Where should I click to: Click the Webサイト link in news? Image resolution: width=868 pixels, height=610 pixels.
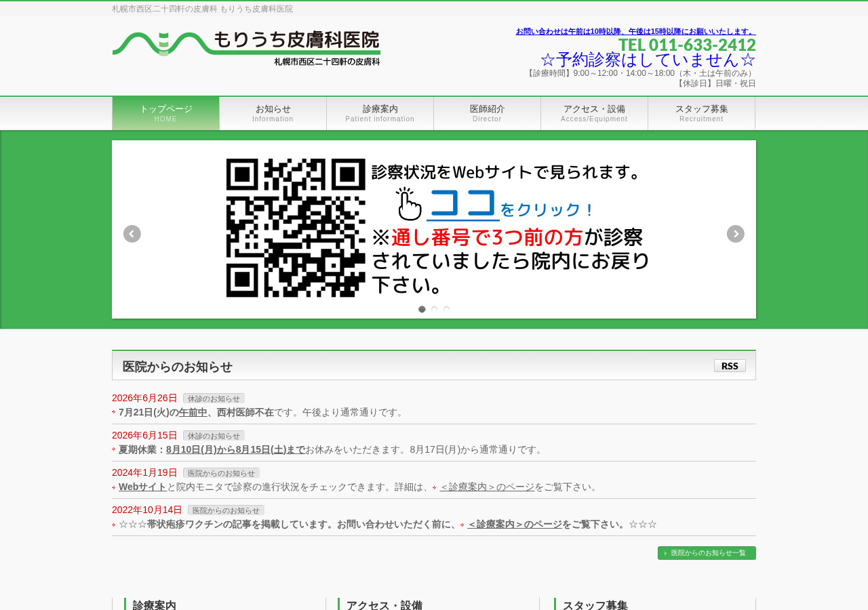coord(142,487)
